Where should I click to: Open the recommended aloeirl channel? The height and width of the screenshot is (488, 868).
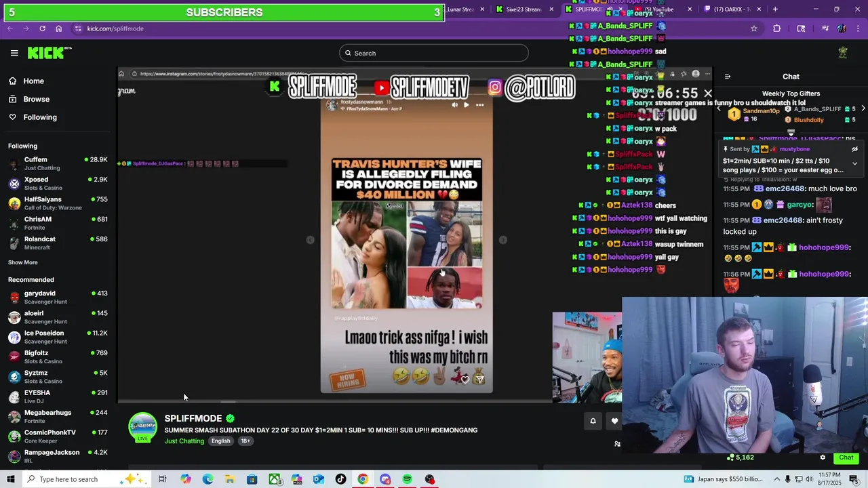click(x=58, y=317)
